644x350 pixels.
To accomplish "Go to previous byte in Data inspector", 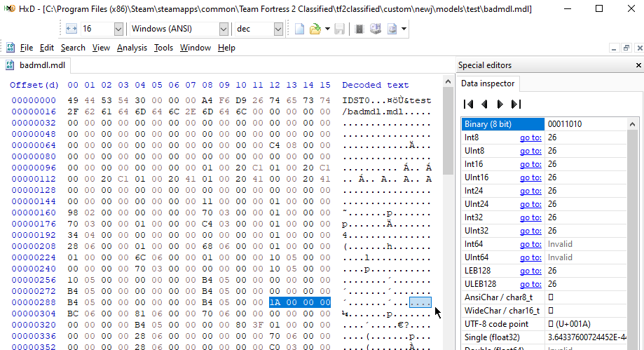I will point(484,104).
